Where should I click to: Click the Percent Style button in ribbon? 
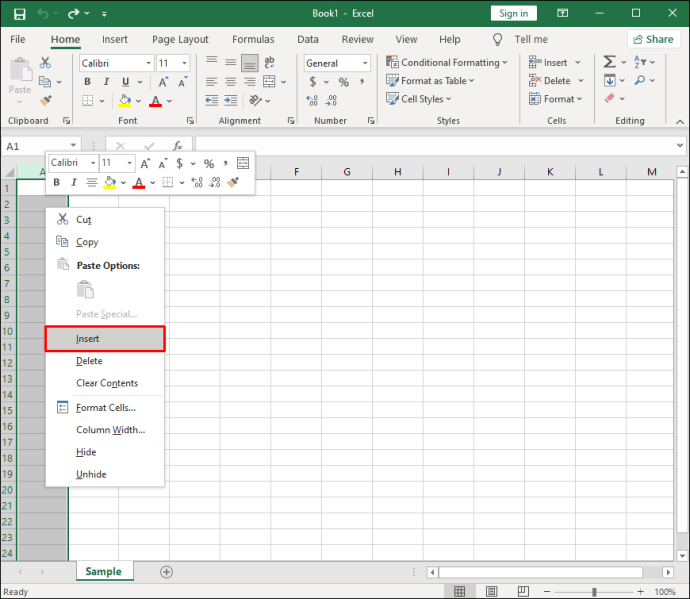[x=344, y=82]
